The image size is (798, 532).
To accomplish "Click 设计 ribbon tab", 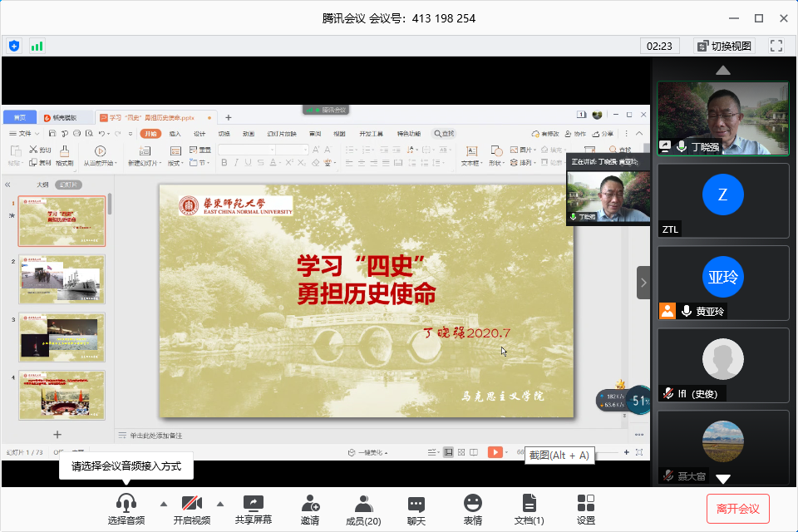I will click(x=199, y=133).
